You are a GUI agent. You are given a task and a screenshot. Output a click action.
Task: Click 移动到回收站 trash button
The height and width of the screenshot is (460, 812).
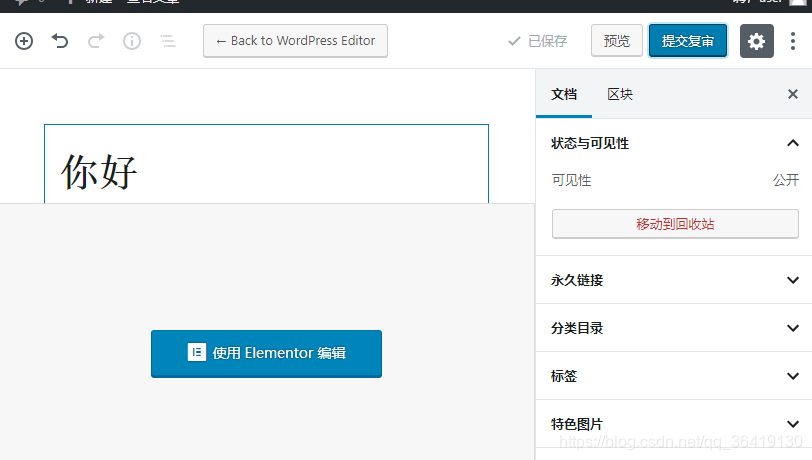pos(675,224)
